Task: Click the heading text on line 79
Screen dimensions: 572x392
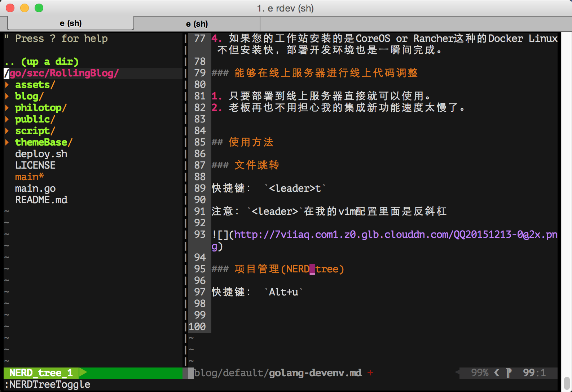Action: (326, 73)
